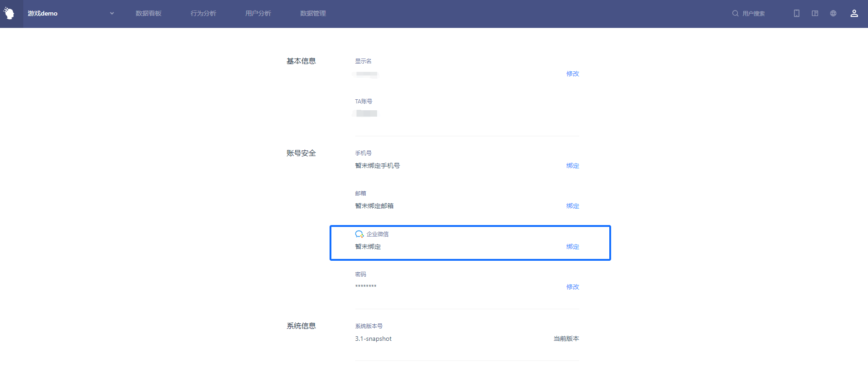Open the 行为分析 menu
The width and height of the screenshot is (868, 371).
pos(203,14)
